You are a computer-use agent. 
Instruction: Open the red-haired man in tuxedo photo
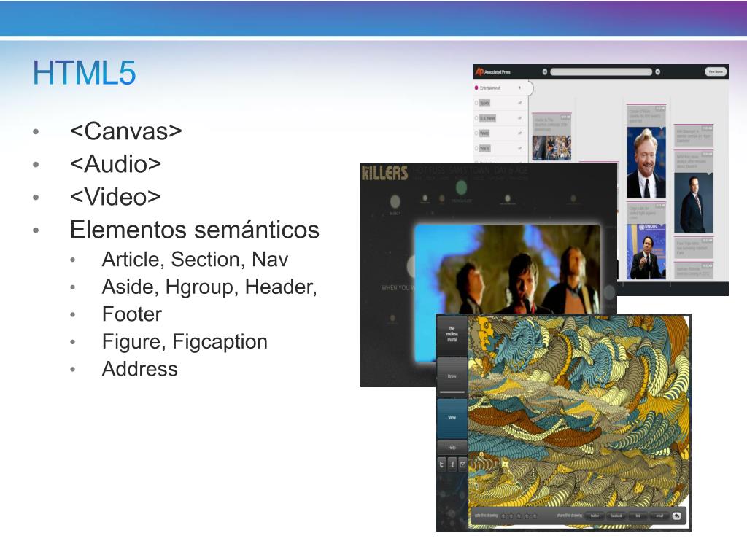click(646, 163)
